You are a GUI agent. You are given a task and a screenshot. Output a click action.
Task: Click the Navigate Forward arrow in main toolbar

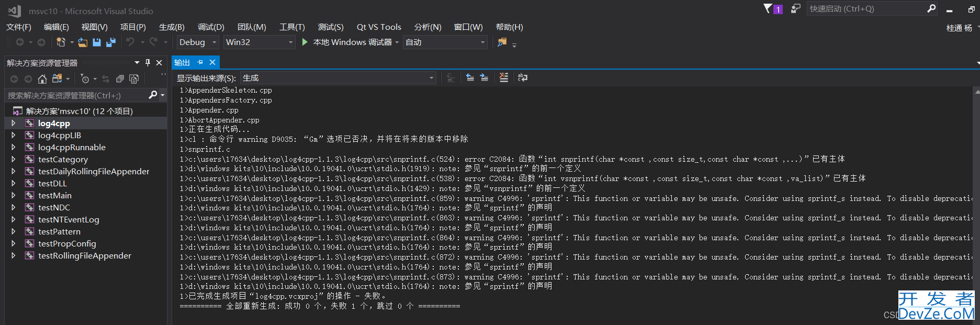click(x=41, y=42)
